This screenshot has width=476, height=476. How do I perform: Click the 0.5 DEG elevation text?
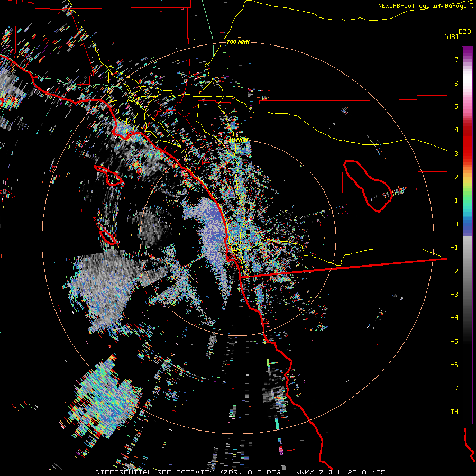tap(264, 472)
